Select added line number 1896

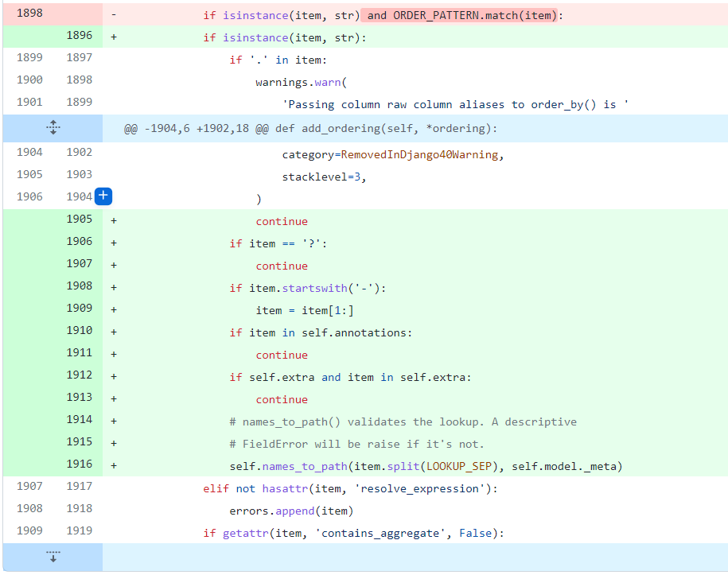click(80, 35)
